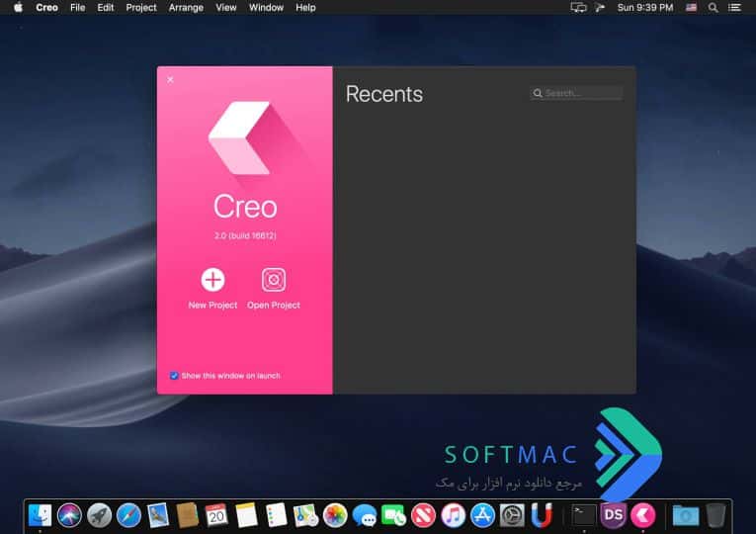
Task: Open the Creo application menu
Action: click(x=46, y=7)
